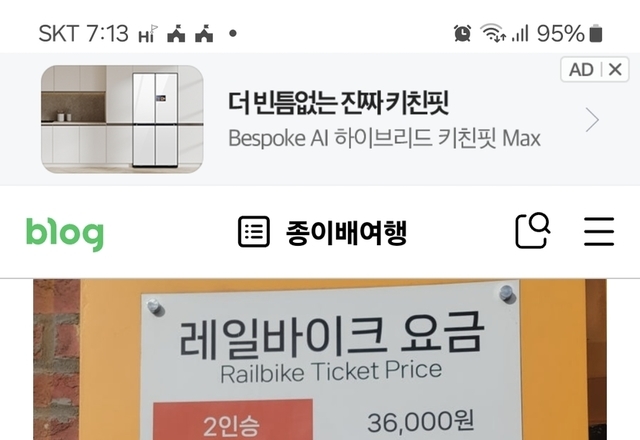
Task: Expand the ad with right chevron arrow
Action: click(592, 120)
